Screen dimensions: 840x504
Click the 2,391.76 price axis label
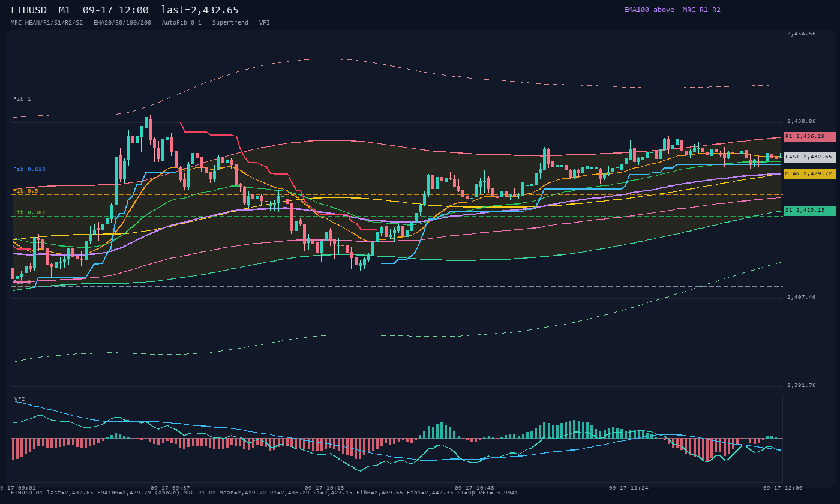[x=801, y=385]
